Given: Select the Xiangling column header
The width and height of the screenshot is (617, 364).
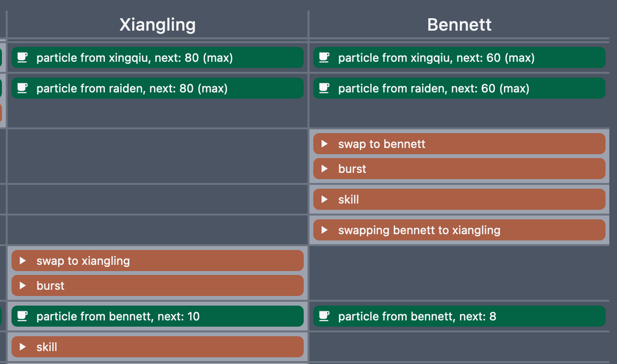Looking at the screenshot, I should click(157, 24).
